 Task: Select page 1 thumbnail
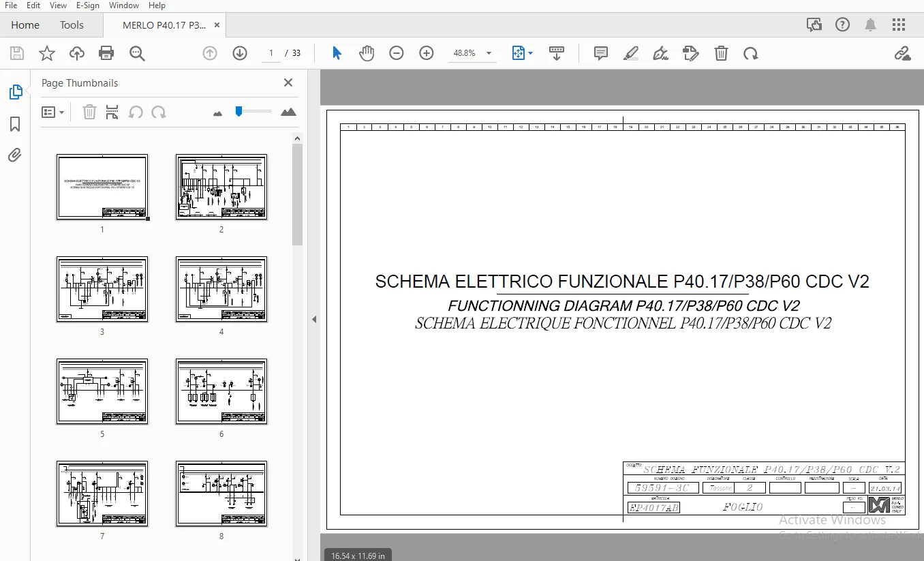pyautogui.click(x=102, y=187)
